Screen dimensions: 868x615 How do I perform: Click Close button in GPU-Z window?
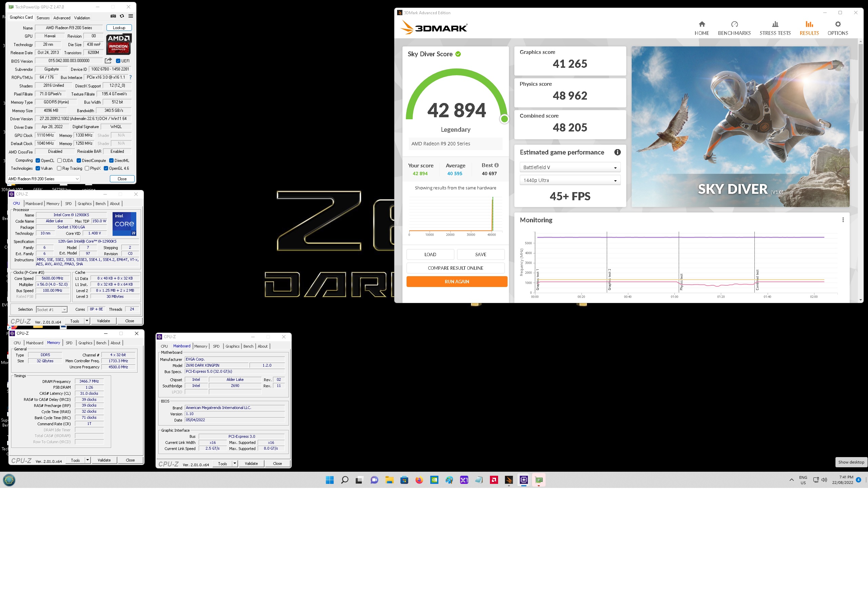point(122,179)
